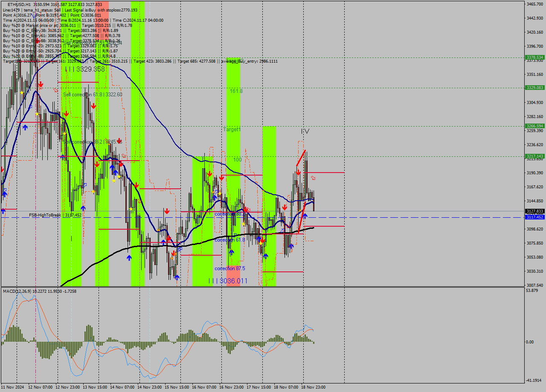546x392 pixels.
Task: Select the 3396.700 price axis value
Action: pyautogui.click(x=535, y=46)
